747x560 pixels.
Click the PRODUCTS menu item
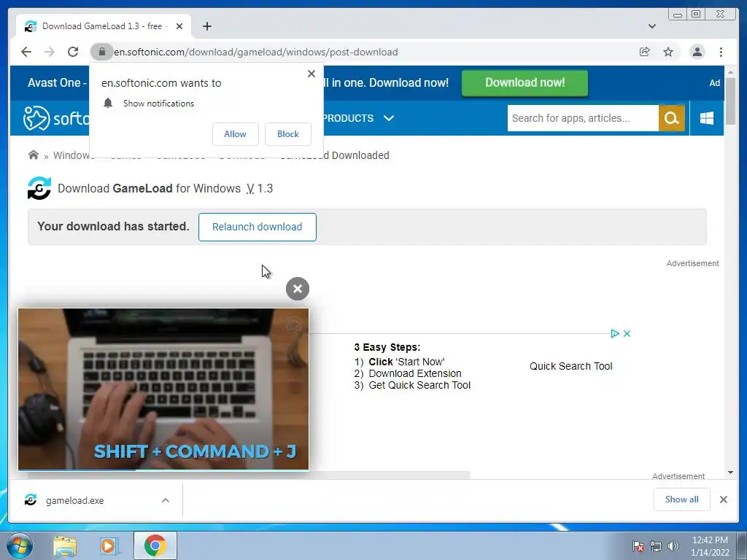[x=348, y=118]
